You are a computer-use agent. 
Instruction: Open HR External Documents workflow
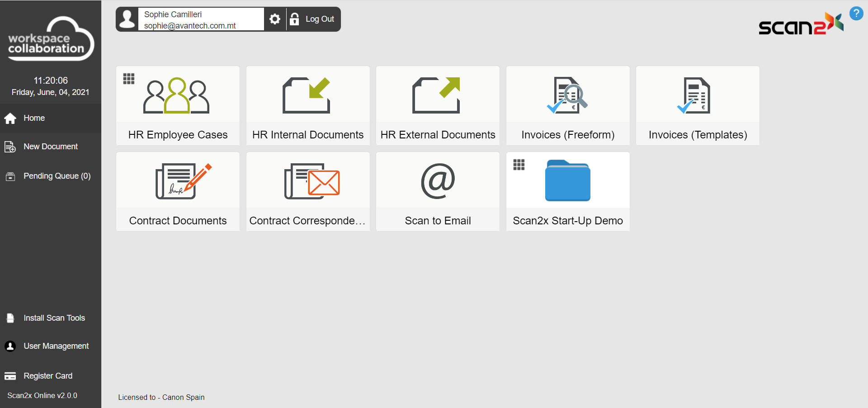(x=438, y=106)
